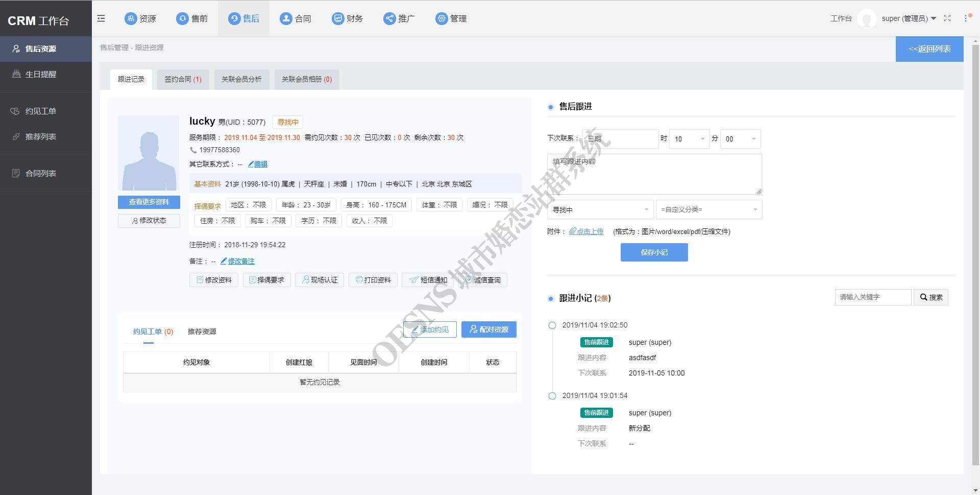Switch to the 推荐资源 sub-tab
This screenshot has width=980, height=495.
202,332
